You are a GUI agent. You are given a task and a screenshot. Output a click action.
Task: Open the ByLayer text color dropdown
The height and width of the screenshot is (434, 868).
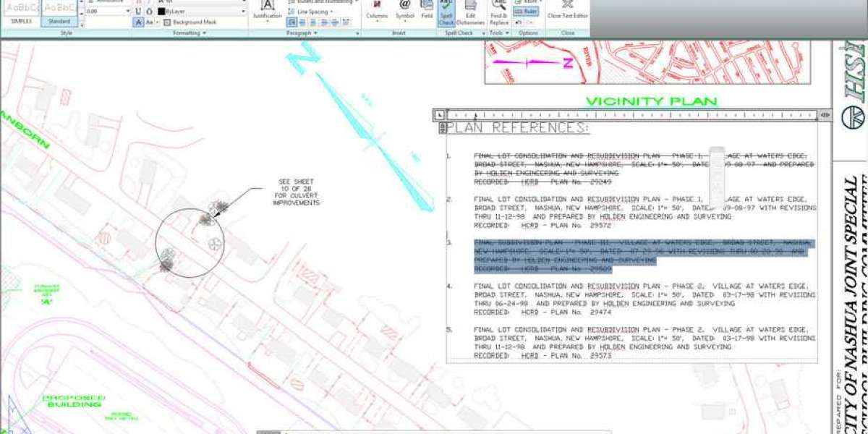[x=200, y=12]
